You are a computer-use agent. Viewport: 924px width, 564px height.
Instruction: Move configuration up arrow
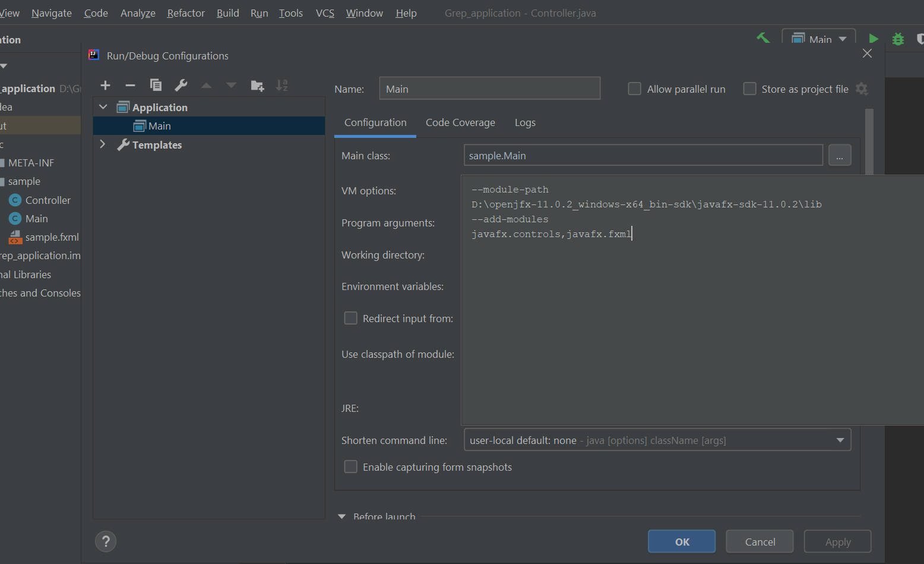click(x=206, y=86)
